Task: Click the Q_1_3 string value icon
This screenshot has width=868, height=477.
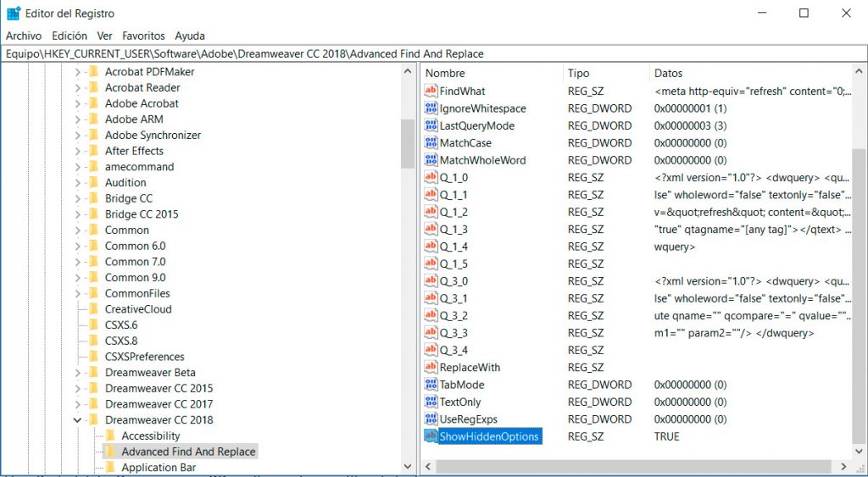Action: (x=431, y=229)
